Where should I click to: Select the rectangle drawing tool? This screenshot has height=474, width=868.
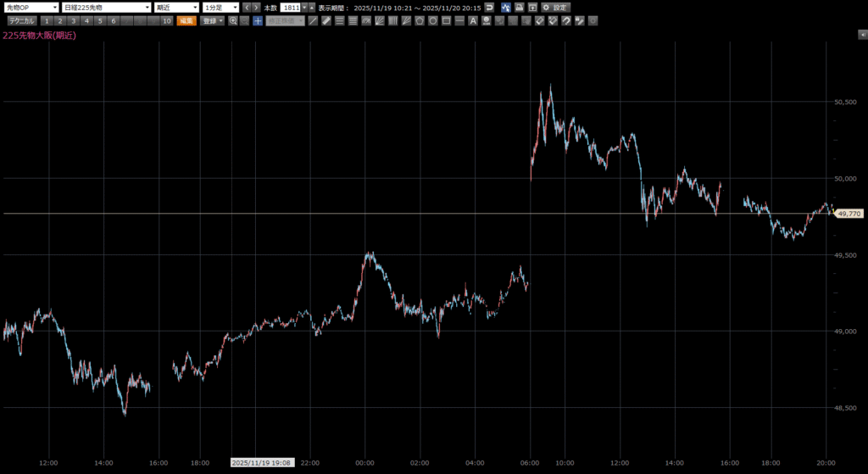coord(446,20)
